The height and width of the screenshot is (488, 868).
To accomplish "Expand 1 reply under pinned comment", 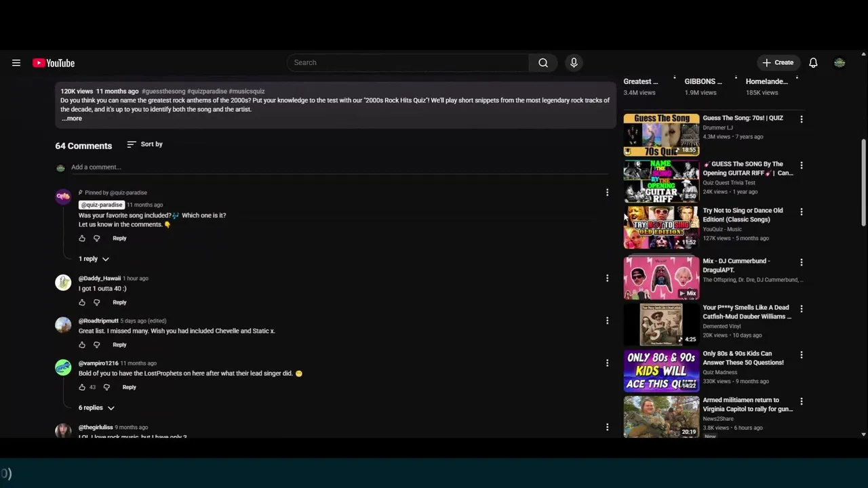I will (94, 259).
